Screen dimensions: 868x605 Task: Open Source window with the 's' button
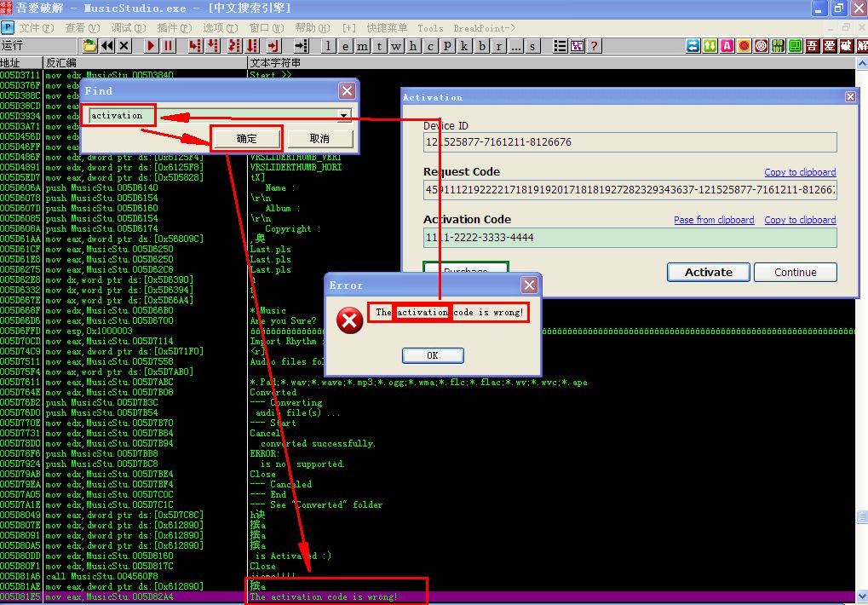532,46
